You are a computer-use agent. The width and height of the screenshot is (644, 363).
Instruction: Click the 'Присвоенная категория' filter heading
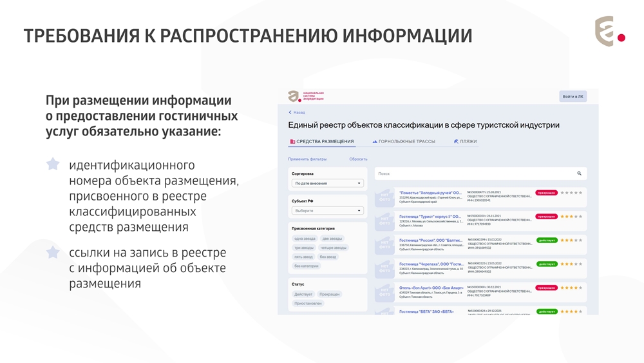pos(313,229)
